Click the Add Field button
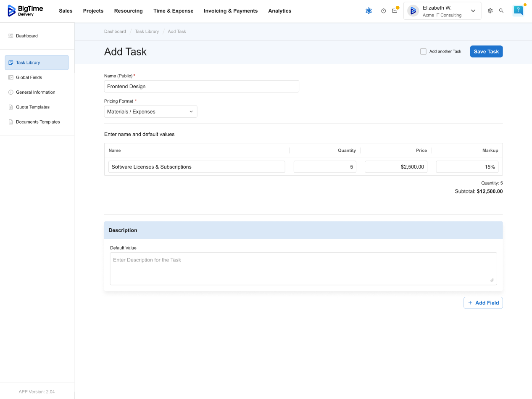 pos(483,303)
